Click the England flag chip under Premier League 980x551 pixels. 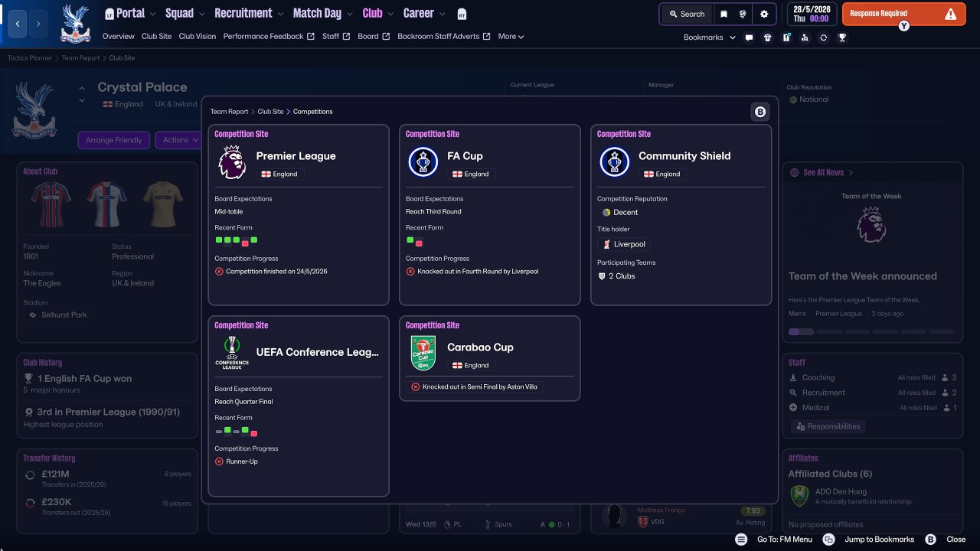pyautogui.click(x=279, y=174)
